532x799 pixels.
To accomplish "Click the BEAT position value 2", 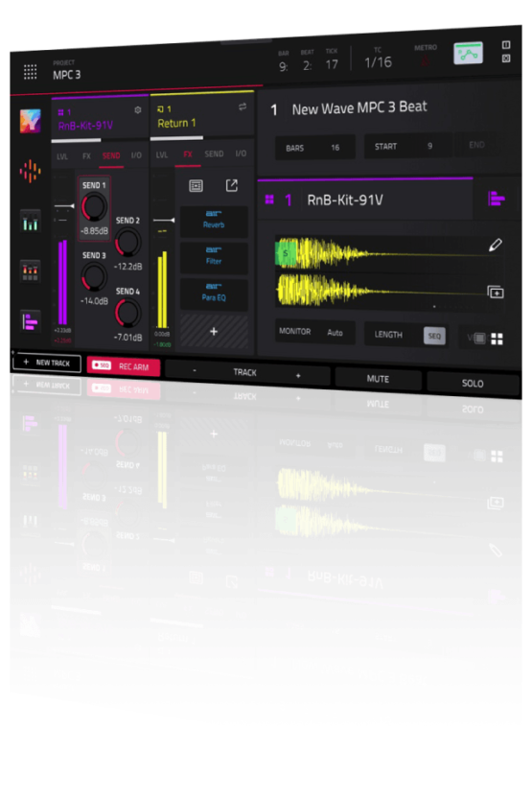I will click(307, 66).
